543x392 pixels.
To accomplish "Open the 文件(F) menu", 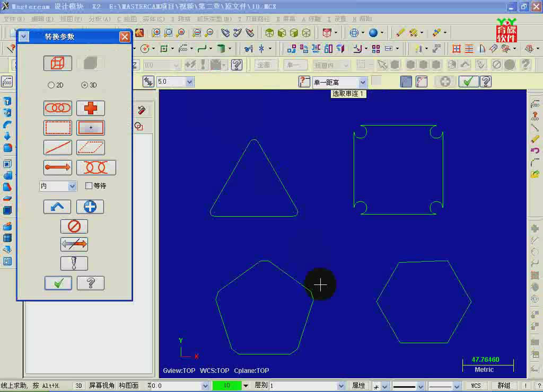I will 14,19.
